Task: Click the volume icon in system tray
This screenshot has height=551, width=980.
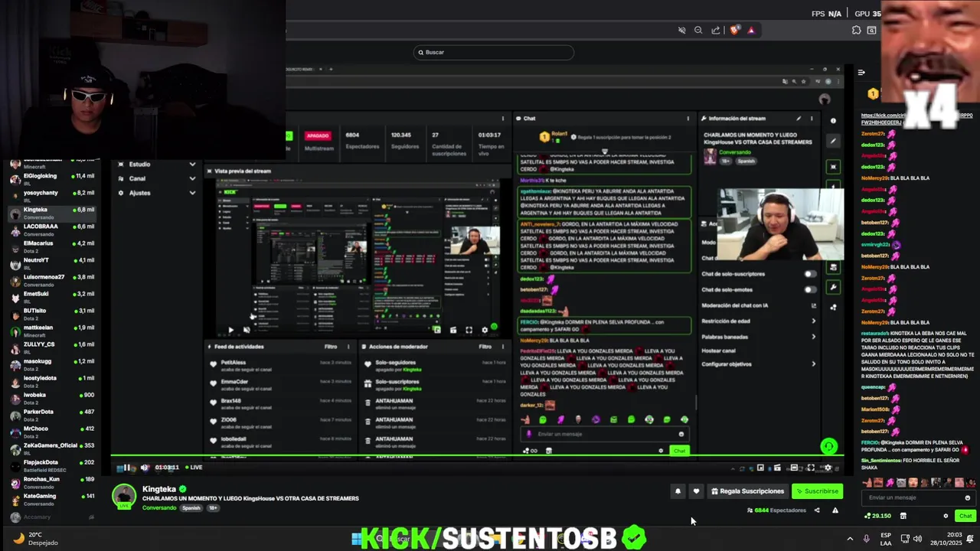Action: coord(917,539)
